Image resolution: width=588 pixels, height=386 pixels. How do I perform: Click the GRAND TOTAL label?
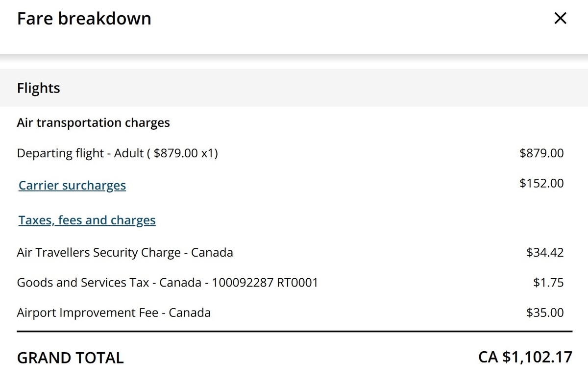tap(70, 358)
